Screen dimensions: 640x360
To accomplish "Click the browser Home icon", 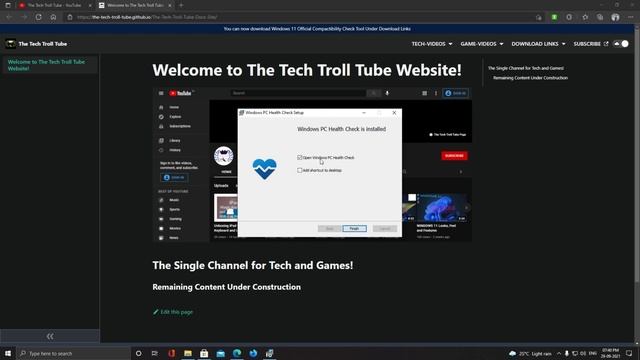I will (x=53, y=17).
